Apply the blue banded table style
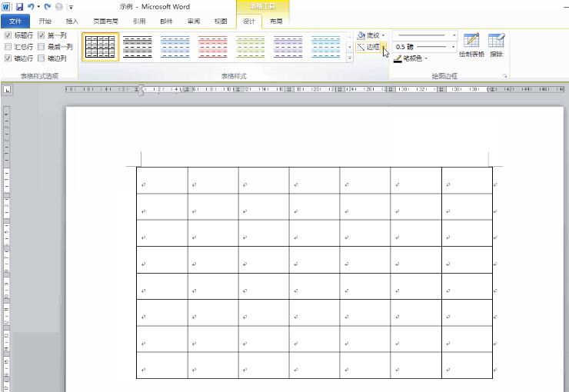This screenshot has width=569, height=392. (x=175, y=47)
